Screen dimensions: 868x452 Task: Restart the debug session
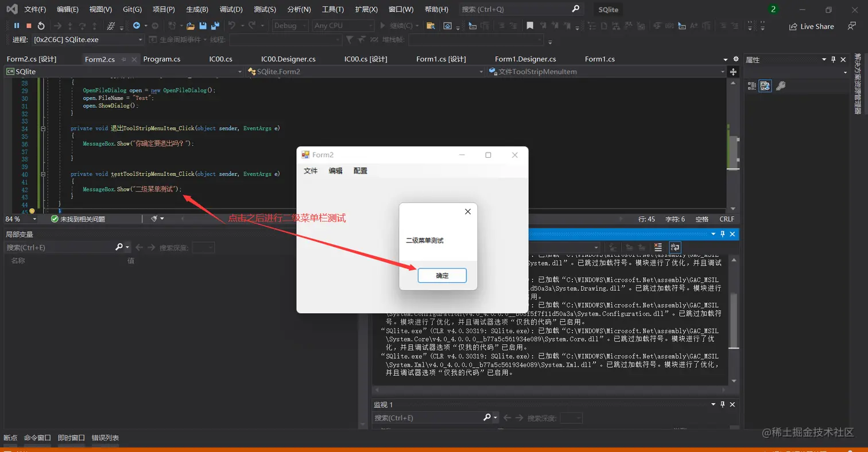[x=41, y=26]
